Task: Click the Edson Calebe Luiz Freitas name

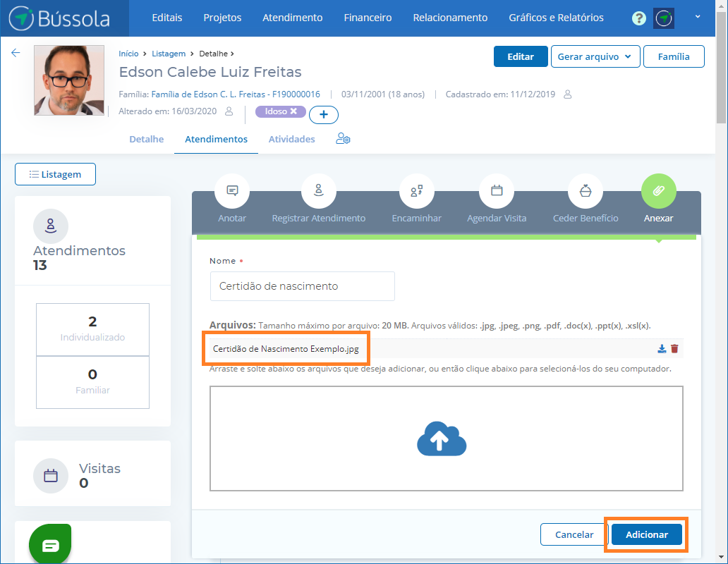Action: click(x=210, y=72)
